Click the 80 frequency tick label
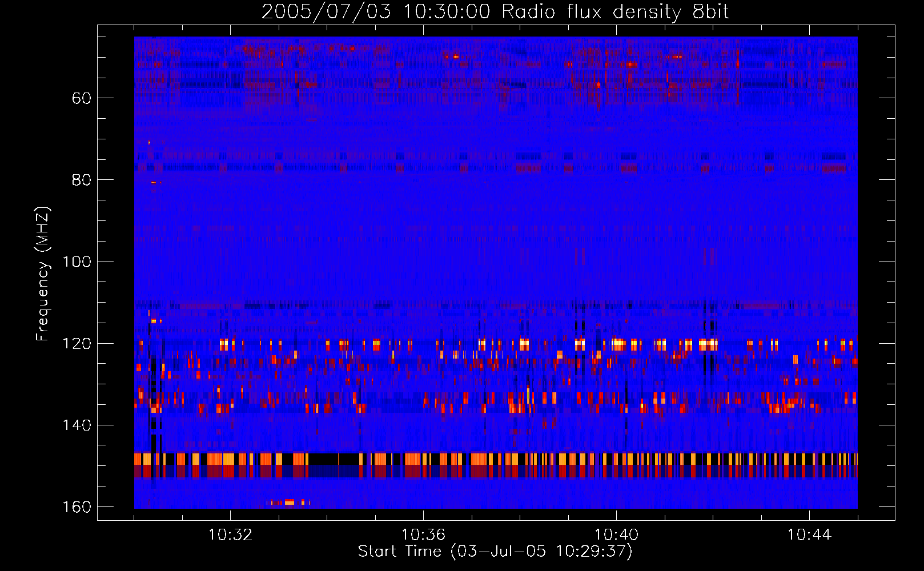Screen dimensions: 924x571 point(82,180)
